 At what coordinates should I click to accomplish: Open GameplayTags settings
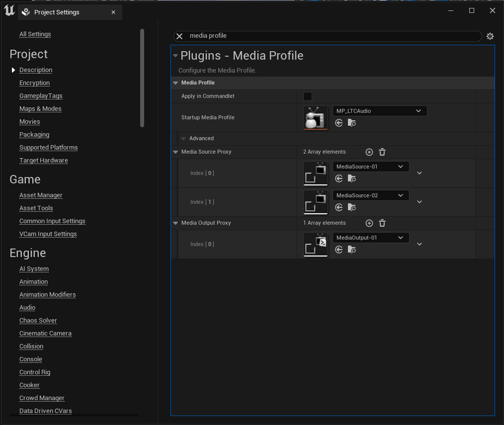click(x=41, y=96)
